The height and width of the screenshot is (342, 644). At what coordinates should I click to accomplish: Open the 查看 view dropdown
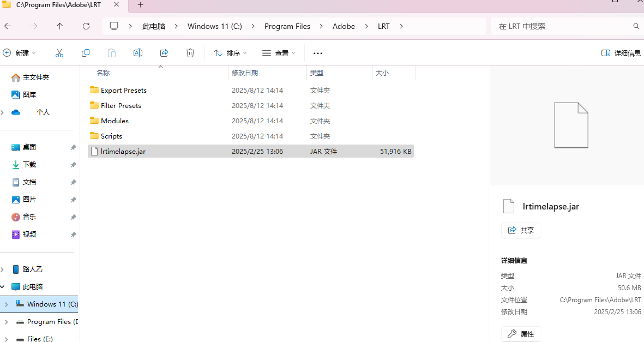279,53
